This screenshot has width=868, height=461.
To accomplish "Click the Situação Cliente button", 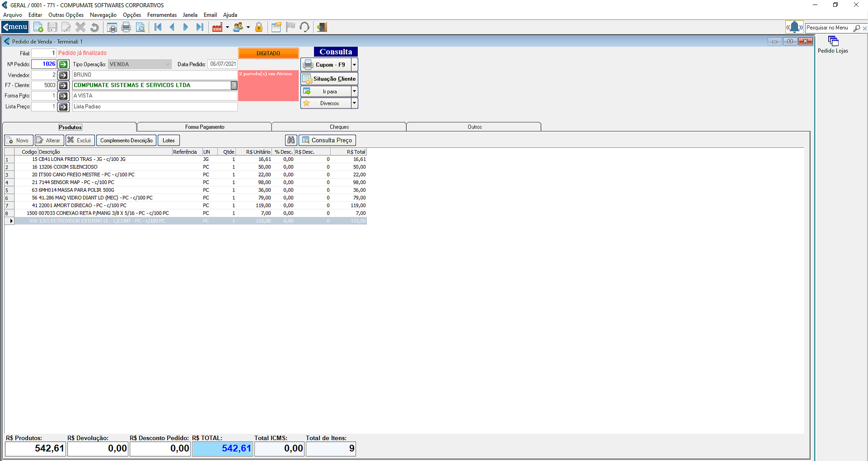I will coord(329,79).
